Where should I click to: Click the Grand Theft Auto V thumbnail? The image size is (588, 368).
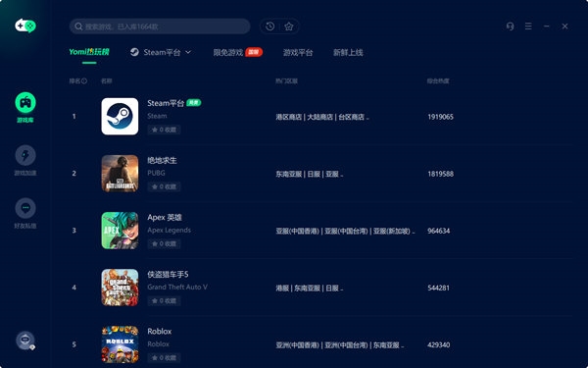click(x=120, y=288)
